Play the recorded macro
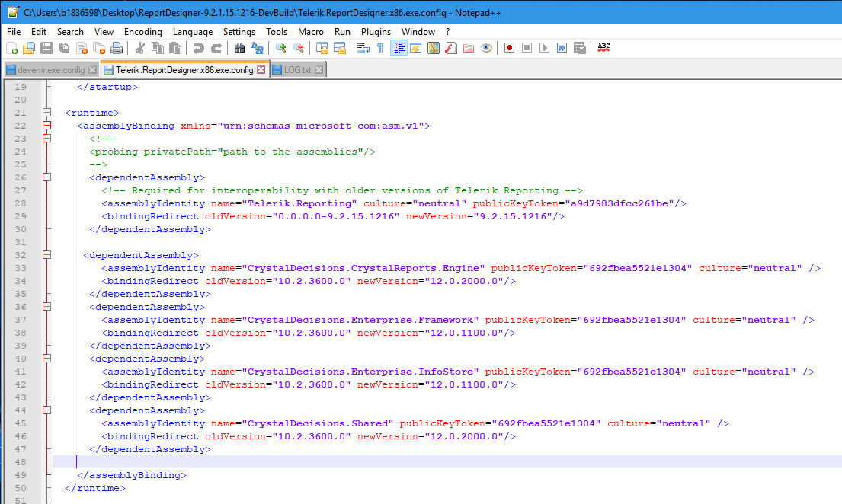Image resolution: width=842 pixels, height=504 pixels. point(544,48)
